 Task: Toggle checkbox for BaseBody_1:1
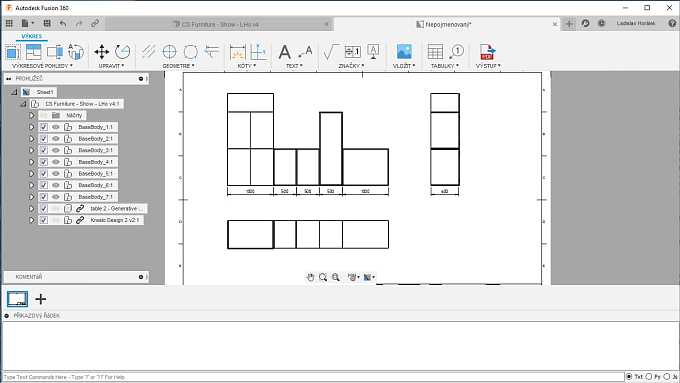click(x=44, y=127)
